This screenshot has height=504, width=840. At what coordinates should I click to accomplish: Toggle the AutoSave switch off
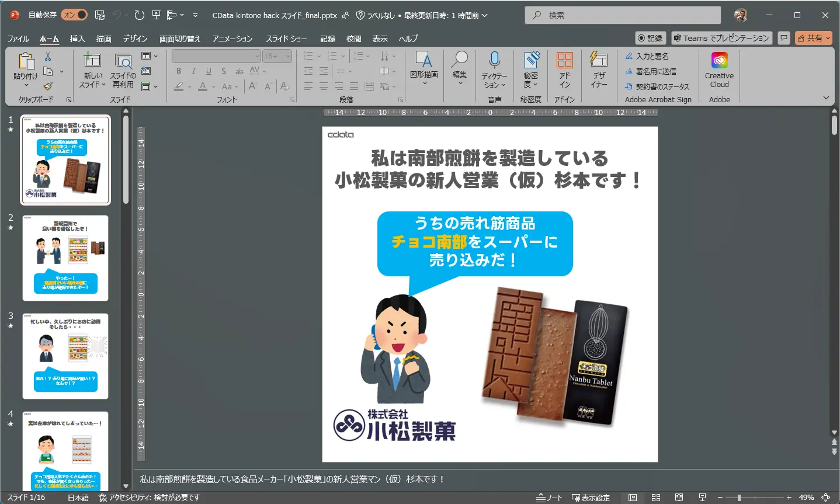(x=74, y=15)
